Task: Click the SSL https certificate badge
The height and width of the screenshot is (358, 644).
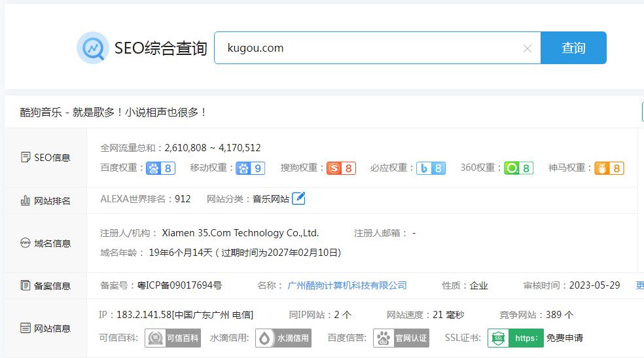Action: tap(516, 338)
